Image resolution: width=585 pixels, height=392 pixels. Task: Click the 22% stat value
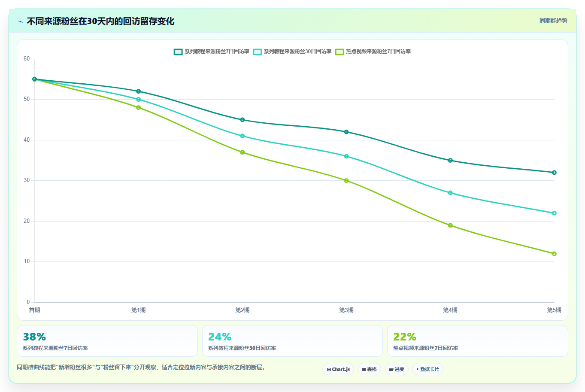[405, 337]
